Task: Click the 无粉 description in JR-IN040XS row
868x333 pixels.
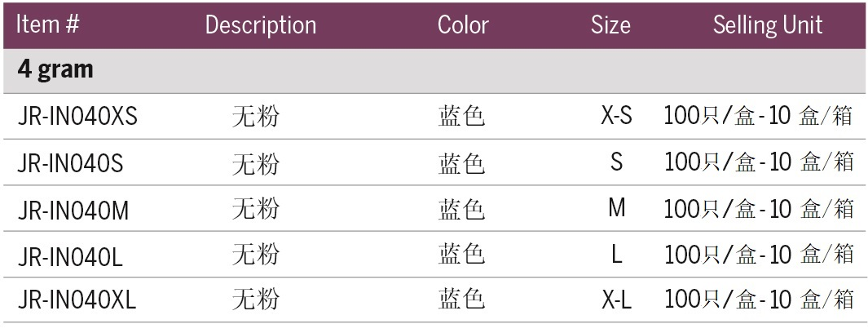Action: coord(255,117)
